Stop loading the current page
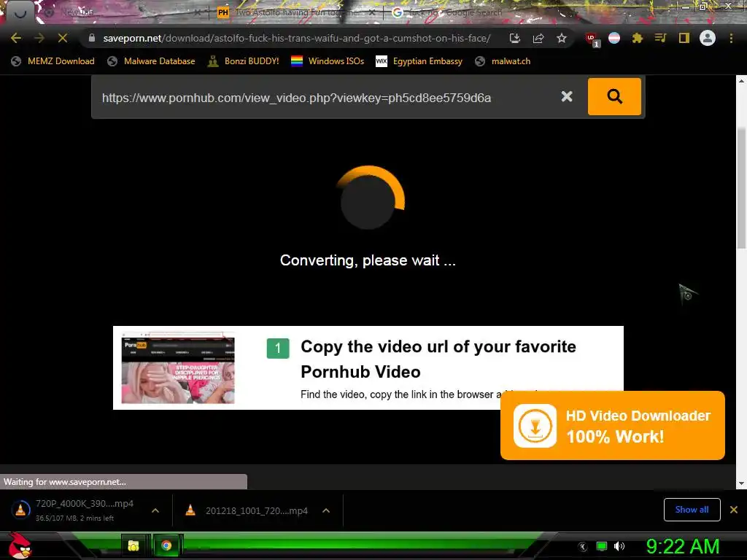747x560 pixels. (x=63, y=38)
